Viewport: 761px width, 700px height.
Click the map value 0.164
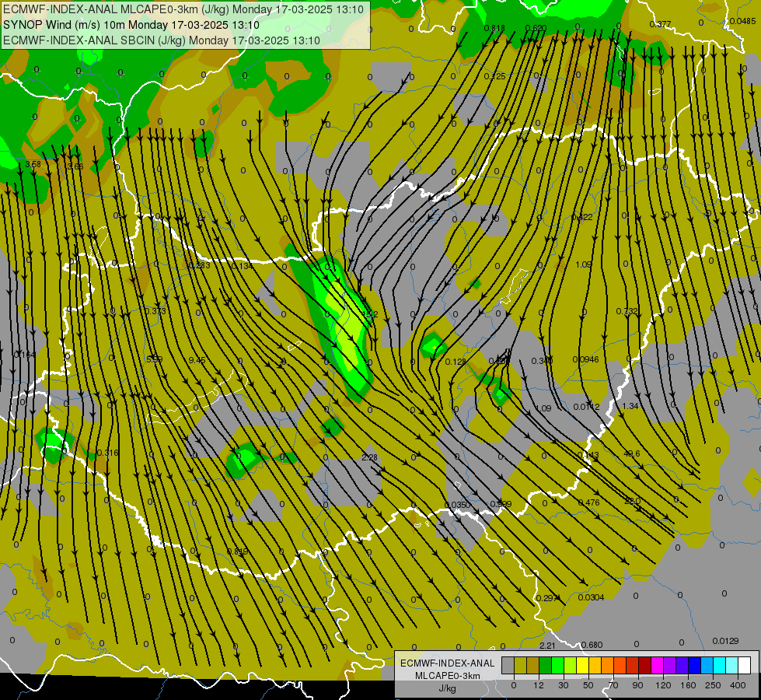click(x=25, y=355)
